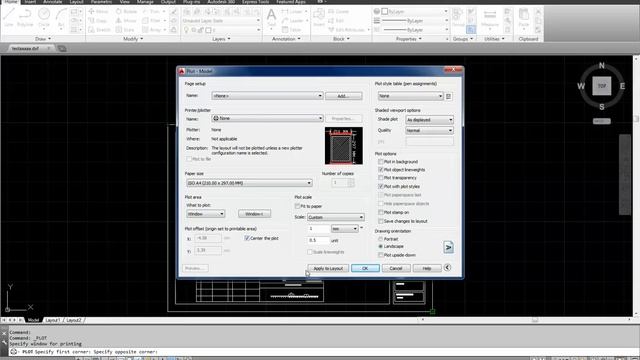Click the Add... page setup button

point(344,96)
